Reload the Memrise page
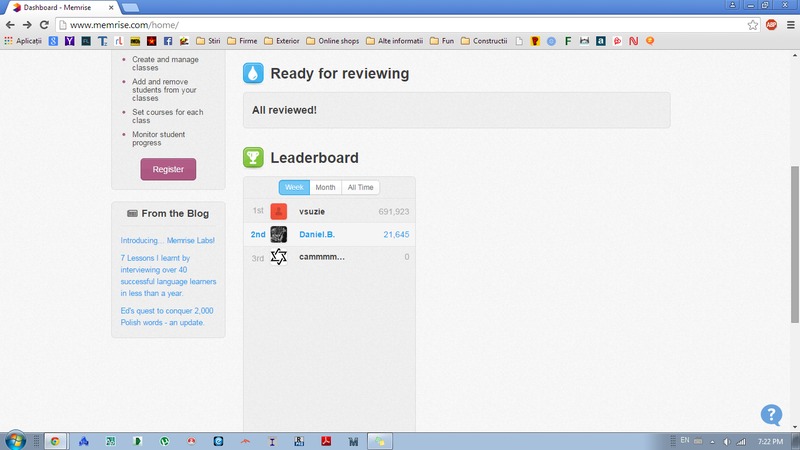 [x=44, y=24]
